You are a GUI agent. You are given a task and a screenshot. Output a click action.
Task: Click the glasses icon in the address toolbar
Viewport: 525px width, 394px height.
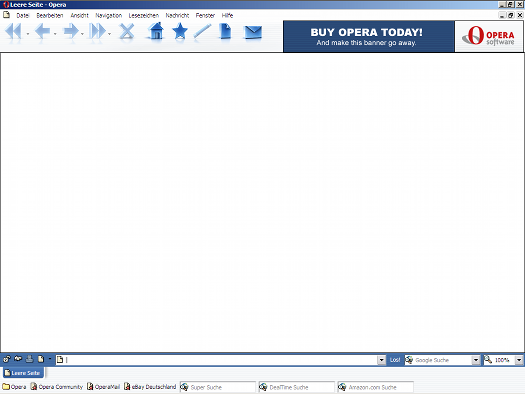coord(18,359)
